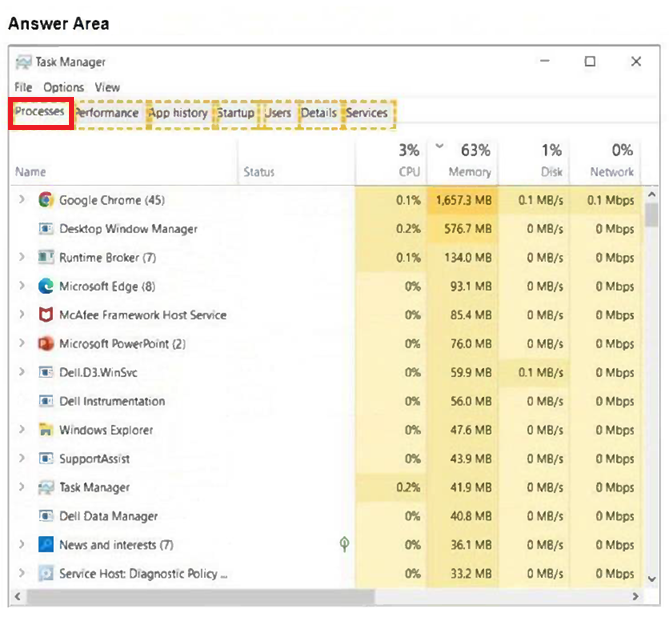Click the Google Chrome process icon

click(x=46, y=200)
